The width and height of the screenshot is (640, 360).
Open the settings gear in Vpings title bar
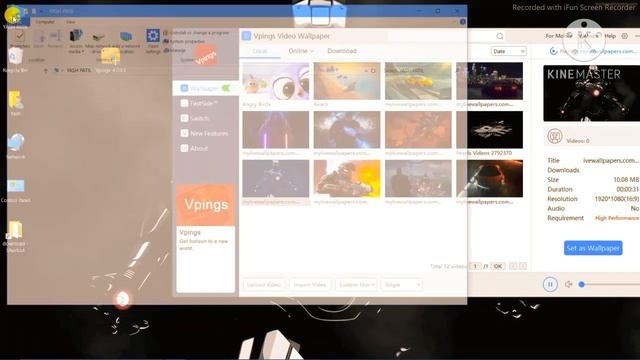(x=624, y=36)
